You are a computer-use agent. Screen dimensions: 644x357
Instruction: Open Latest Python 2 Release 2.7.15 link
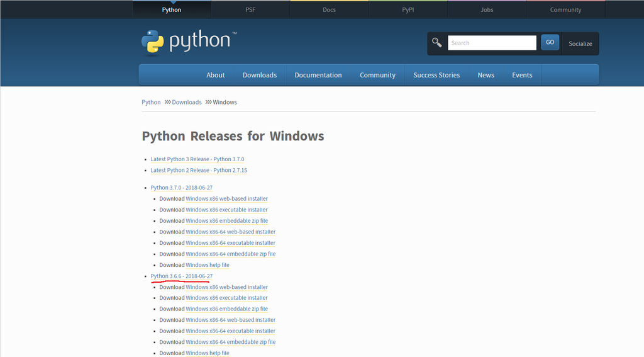199,170
